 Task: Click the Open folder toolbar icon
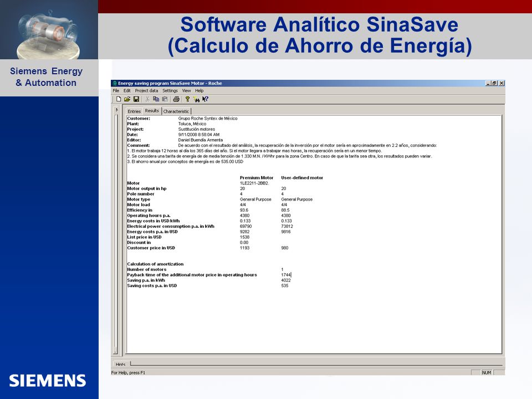(127, 99)
